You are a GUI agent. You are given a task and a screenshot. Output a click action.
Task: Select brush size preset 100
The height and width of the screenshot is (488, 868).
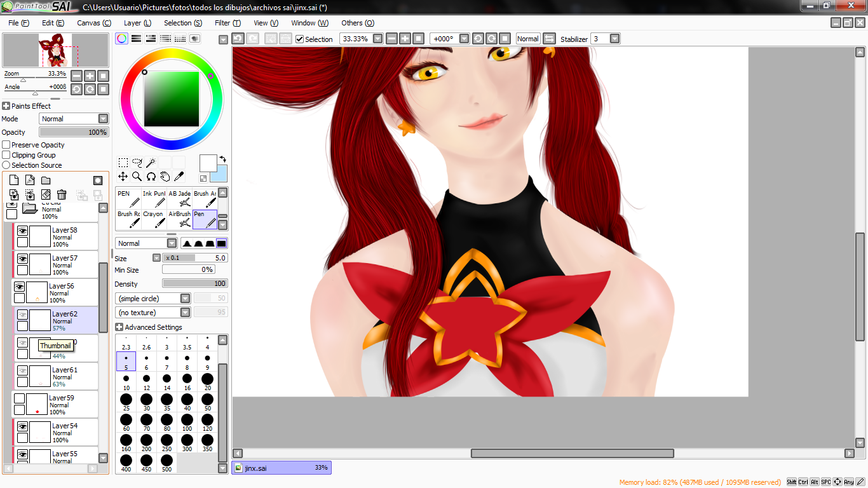tap(187, 423)
